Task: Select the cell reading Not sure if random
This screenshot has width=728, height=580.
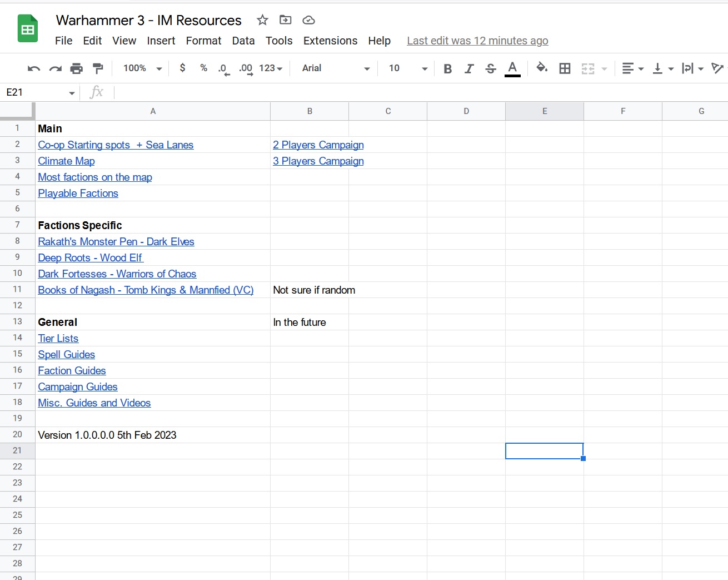Action: (310, 290)
